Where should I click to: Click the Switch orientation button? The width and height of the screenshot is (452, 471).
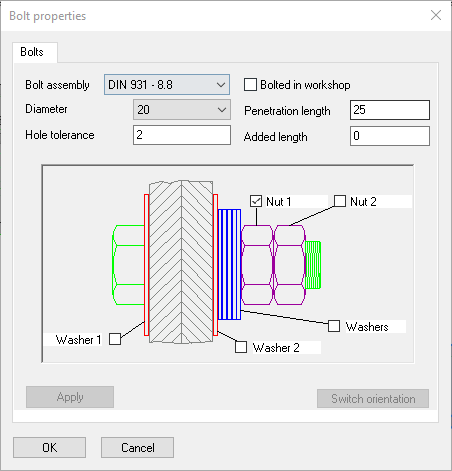click(x=373, y=399)
